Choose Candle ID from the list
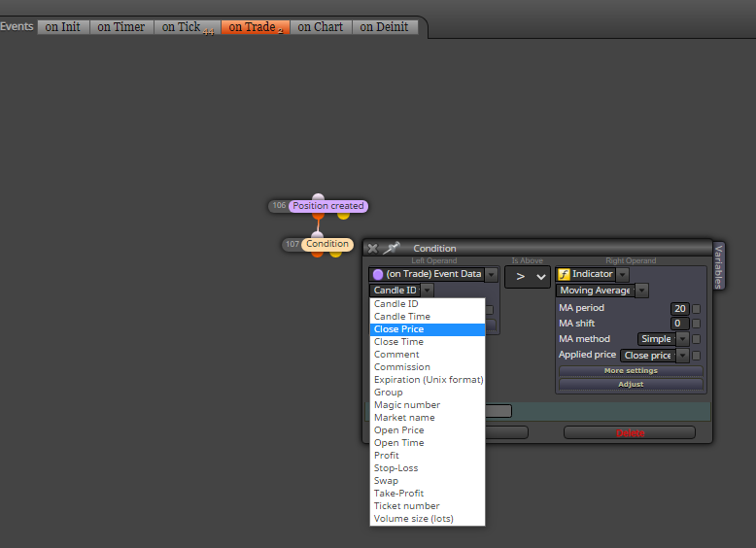 pyautogui.click(x=428, y=304)
